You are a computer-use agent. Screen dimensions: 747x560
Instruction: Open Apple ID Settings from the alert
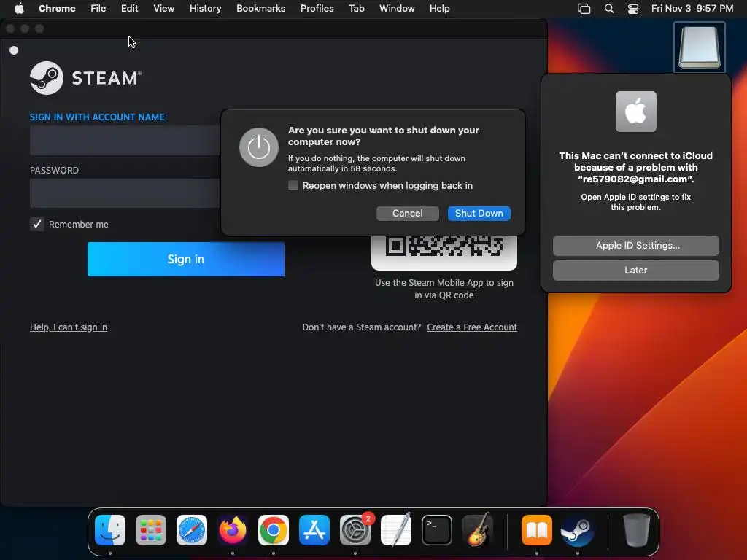coord(635,246)
